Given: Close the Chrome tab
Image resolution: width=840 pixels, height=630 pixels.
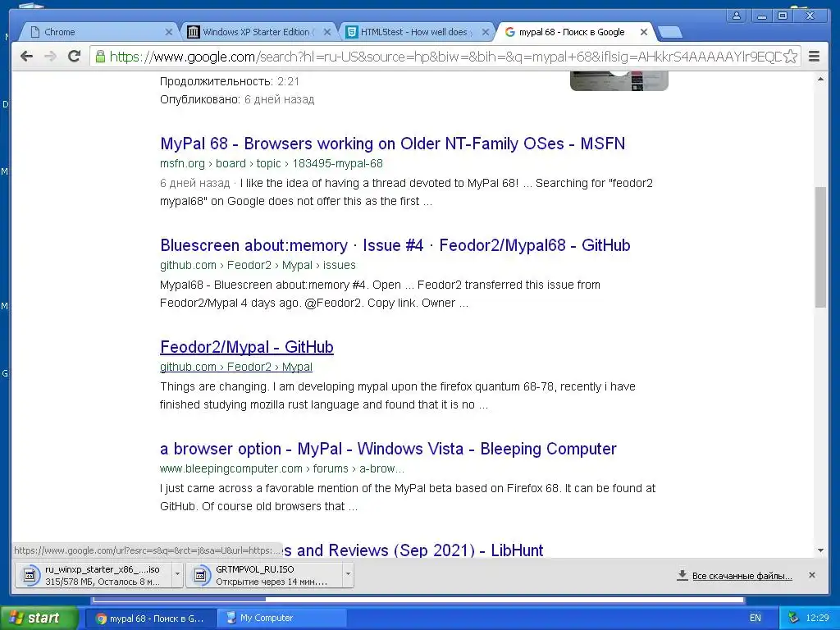Looking at the screenshot, I should 169,32.
